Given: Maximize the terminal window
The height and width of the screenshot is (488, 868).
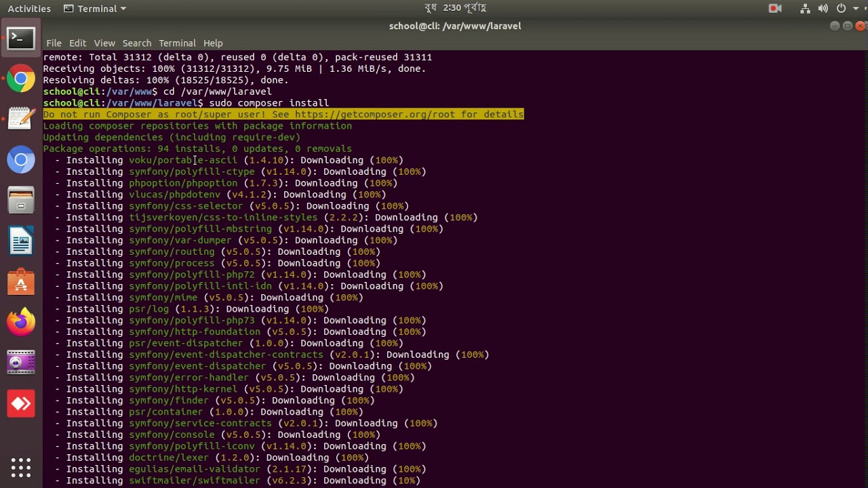Looking at the screenshot, I should point(848,26).
